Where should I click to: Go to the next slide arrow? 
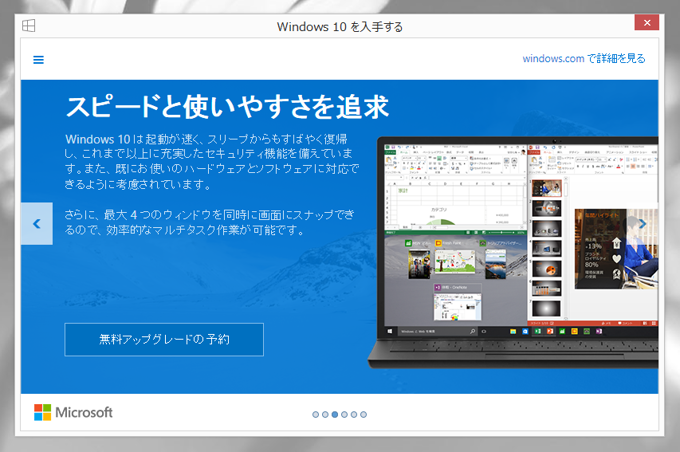click(x=643, y=224)
